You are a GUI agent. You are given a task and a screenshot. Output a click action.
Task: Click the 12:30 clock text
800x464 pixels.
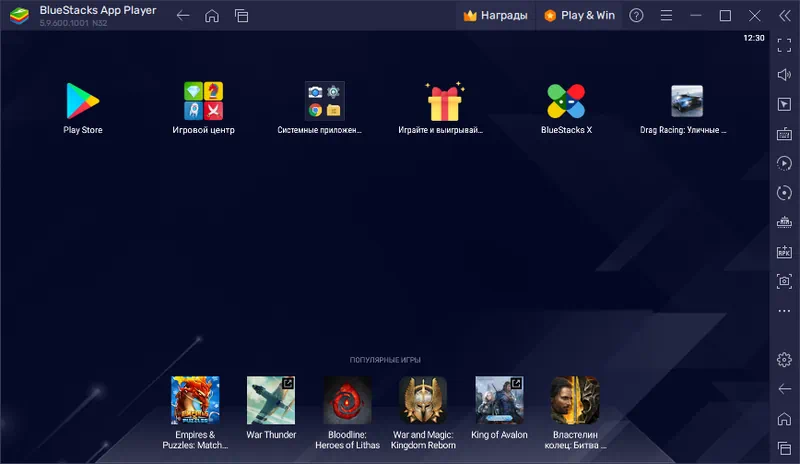(x=754, y=38)
